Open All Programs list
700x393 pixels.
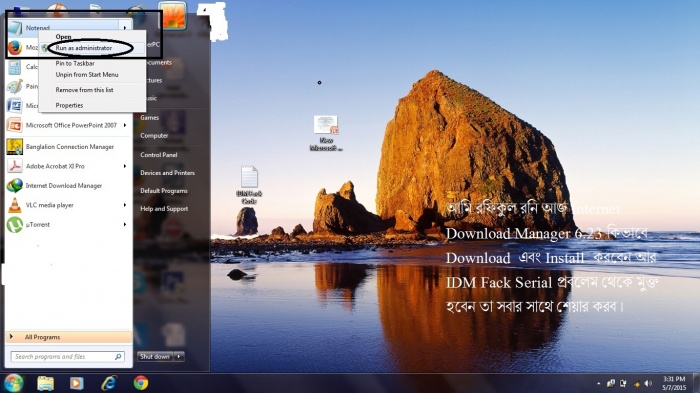click(x=69, y=337)
